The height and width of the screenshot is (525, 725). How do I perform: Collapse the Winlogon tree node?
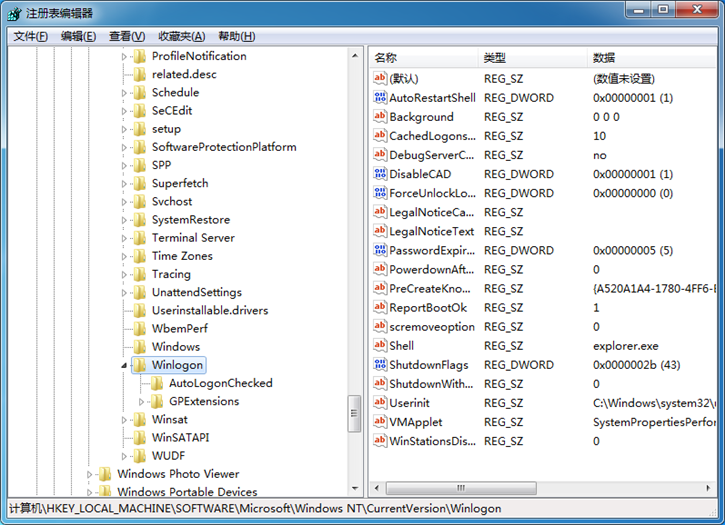click(125, 365)
